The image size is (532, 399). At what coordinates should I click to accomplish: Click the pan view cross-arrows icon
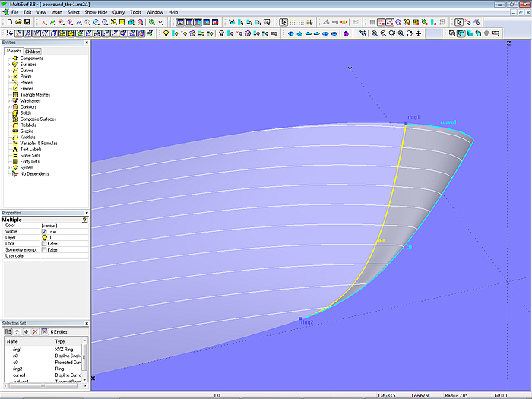click(x=419, y=33)
